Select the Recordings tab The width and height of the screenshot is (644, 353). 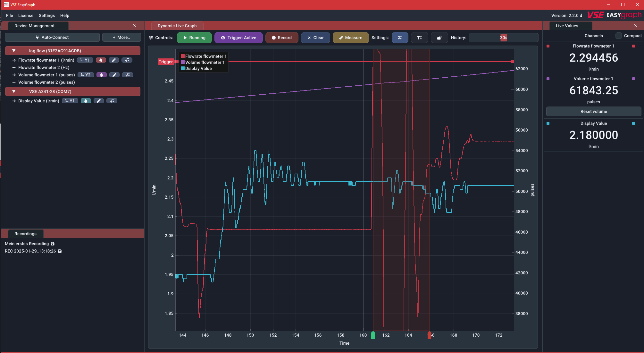(x=25, y=234)
